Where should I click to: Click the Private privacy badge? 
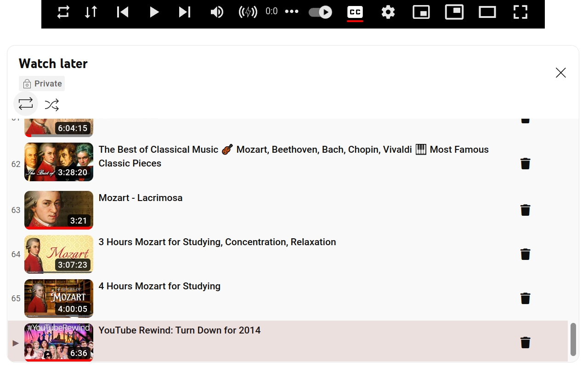point(42,84)
